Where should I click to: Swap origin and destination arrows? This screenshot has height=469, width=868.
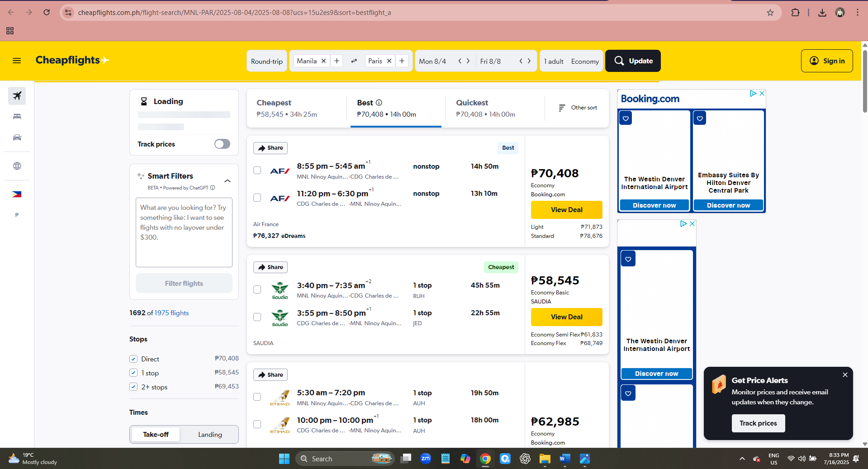click(354, 61)
